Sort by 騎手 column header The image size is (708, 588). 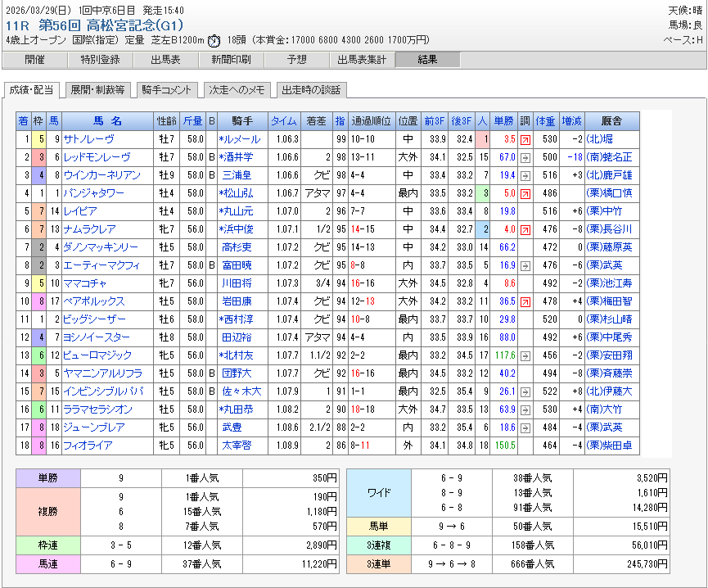coord(242,121)
